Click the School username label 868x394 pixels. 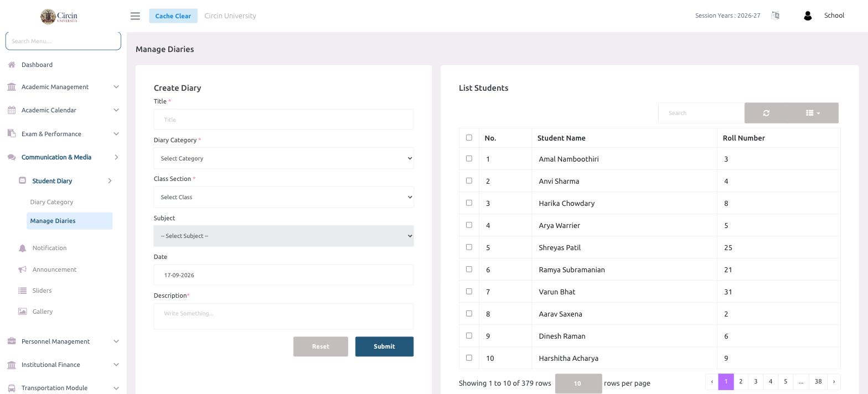[x=834, y=15]
